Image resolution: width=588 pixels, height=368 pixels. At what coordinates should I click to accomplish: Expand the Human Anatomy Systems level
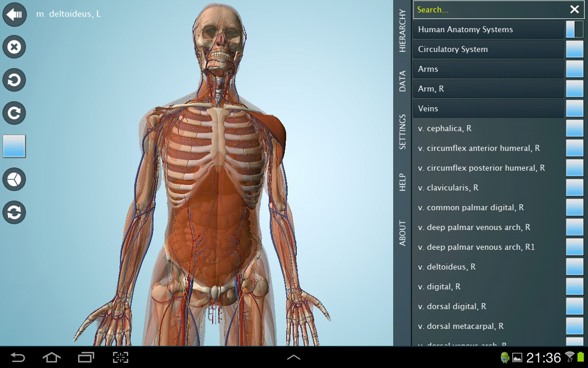(488, 29)
